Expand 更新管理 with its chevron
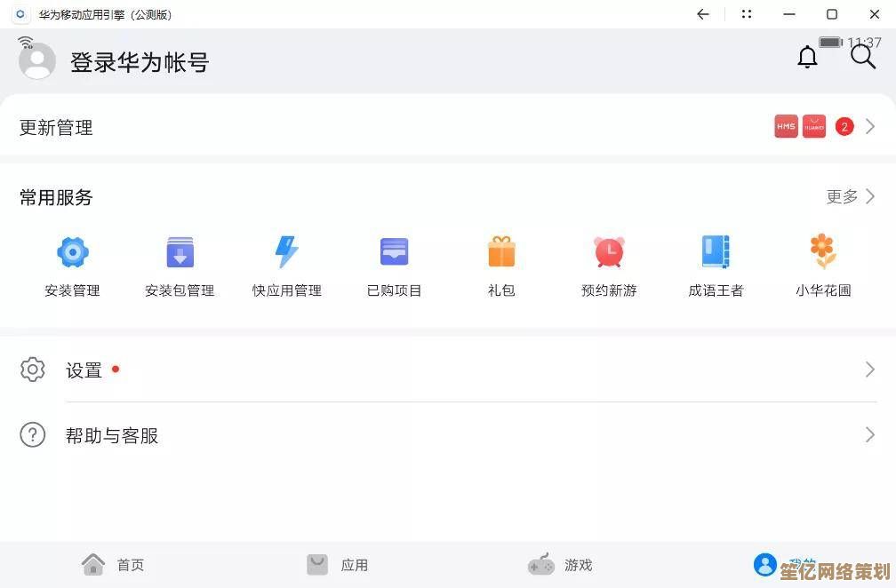The image size is (896, 588). tap(870, 126)
